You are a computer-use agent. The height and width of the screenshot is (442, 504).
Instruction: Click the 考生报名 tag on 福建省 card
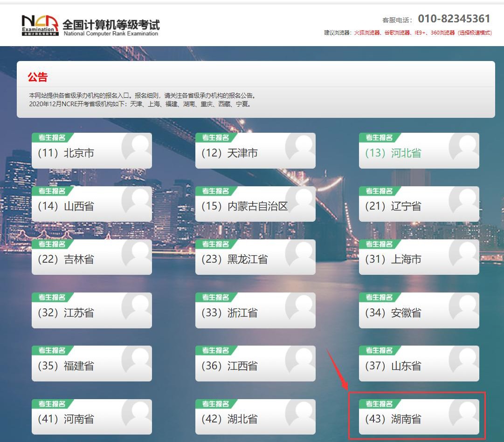click(53, 350)
